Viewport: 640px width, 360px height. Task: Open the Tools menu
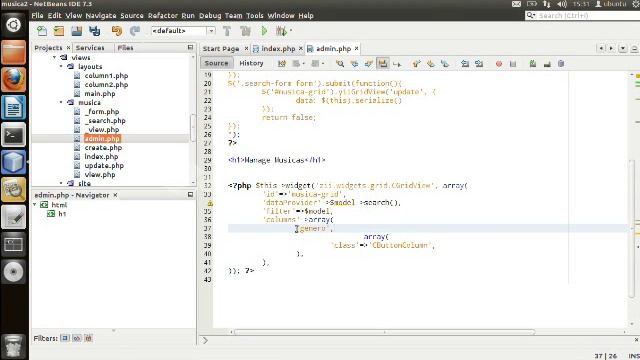click(255, 16)
